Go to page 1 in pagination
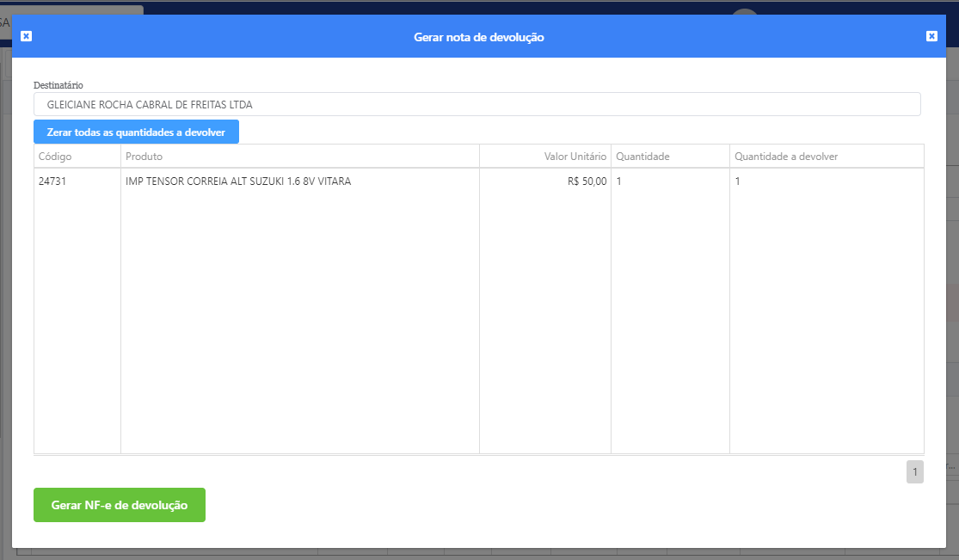The height and width of the screenshot is (560, 959). (914, 471)
